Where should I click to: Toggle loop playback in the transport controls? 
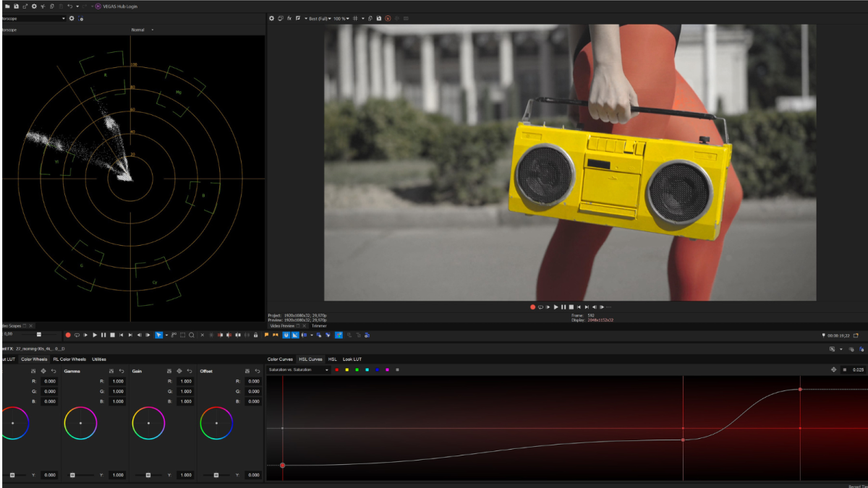point(540,307)
